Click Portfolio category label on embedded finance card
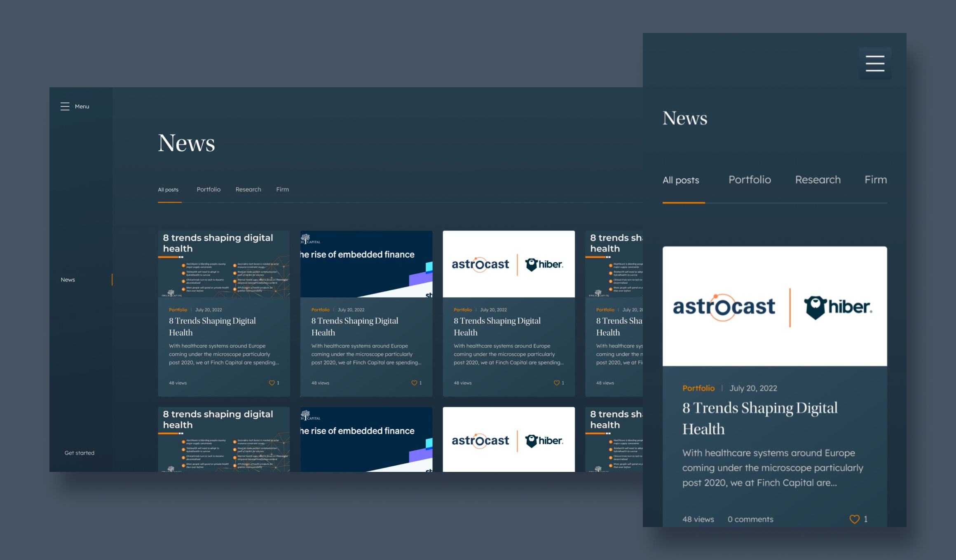 pos(321,310)
